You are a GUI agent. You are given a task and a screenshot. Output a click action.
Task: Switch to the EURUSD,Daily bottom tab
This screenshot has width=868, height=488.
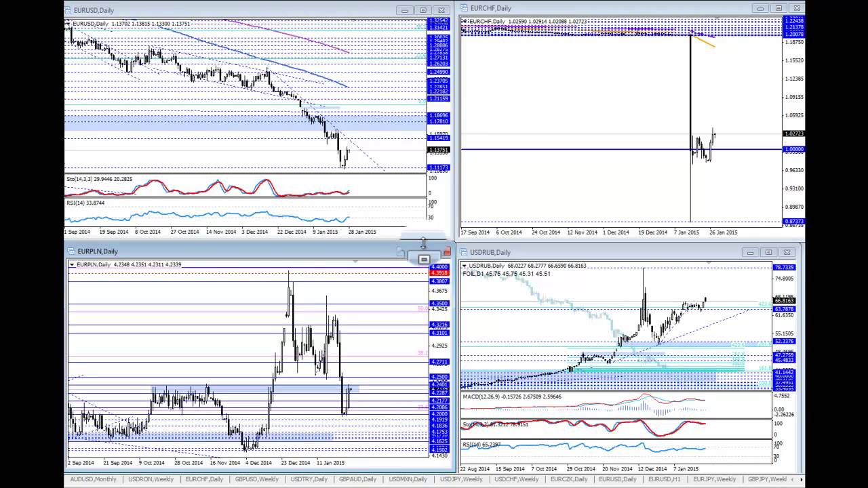pos(617,479)
